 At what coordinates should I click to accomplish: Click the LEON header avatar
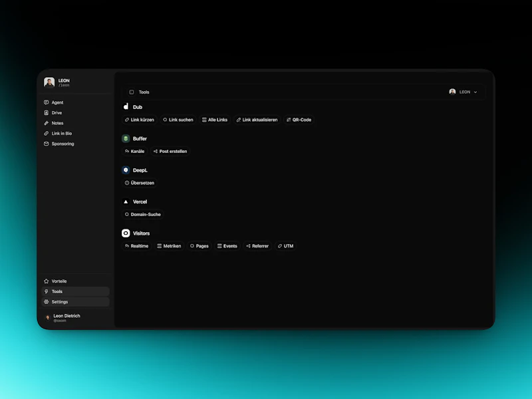(x=452, y=92)
